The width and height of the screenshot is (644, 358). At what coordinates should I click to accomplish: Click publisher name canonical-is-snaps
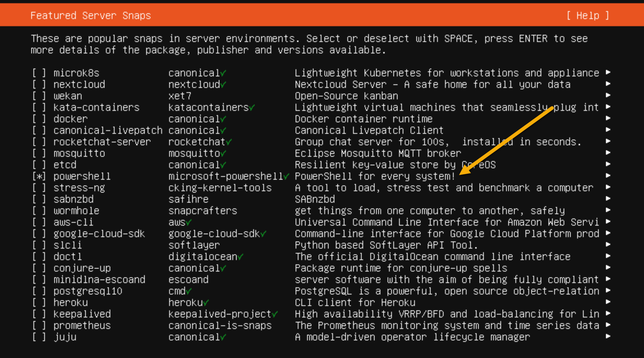pos(220,326)
